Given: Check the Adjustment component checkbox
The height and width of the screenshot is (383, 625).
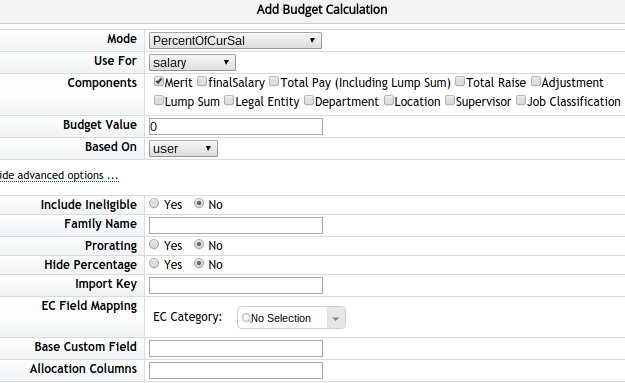Looking at the screenshot, I should [x=536, y=82].
